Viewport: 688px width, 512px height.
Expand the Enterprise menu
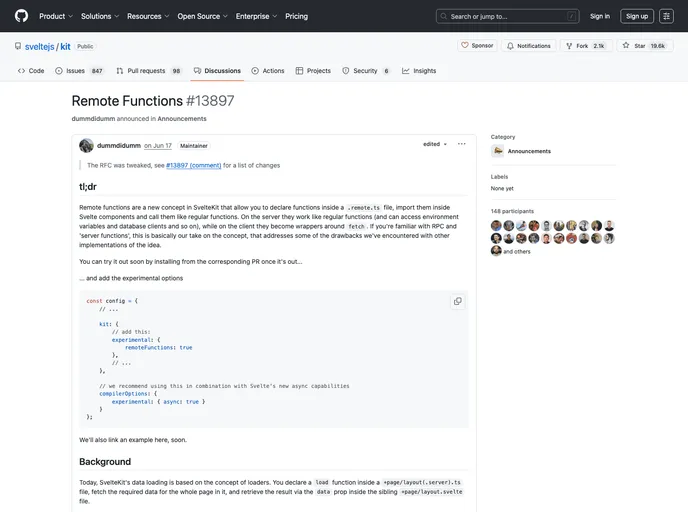[256, 16]
